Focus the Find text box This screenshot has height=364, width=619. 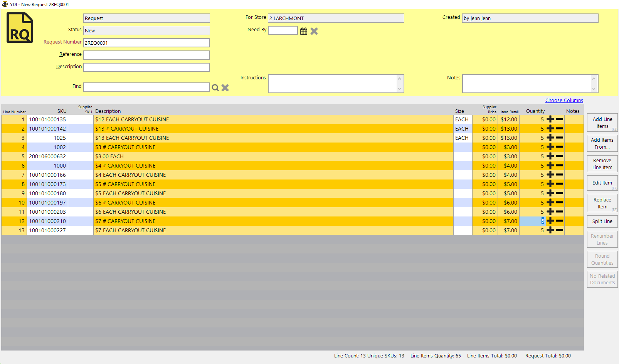pos(146,87)
